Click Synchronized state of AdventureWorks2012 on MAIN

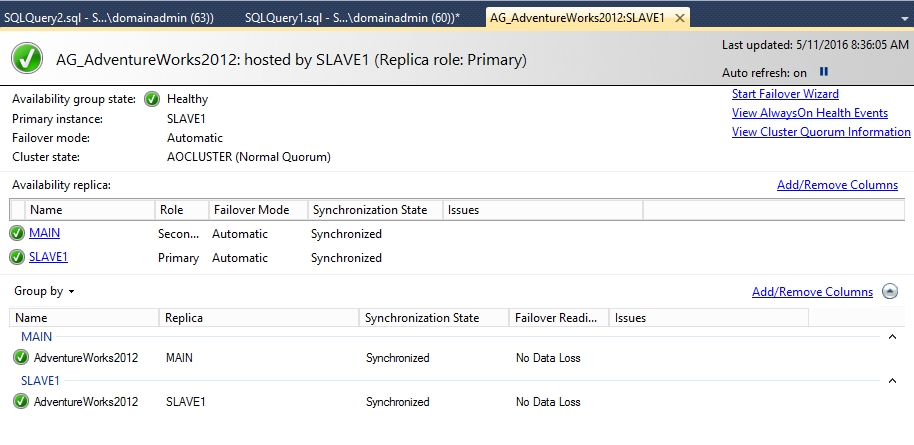[x=398, y=358]
